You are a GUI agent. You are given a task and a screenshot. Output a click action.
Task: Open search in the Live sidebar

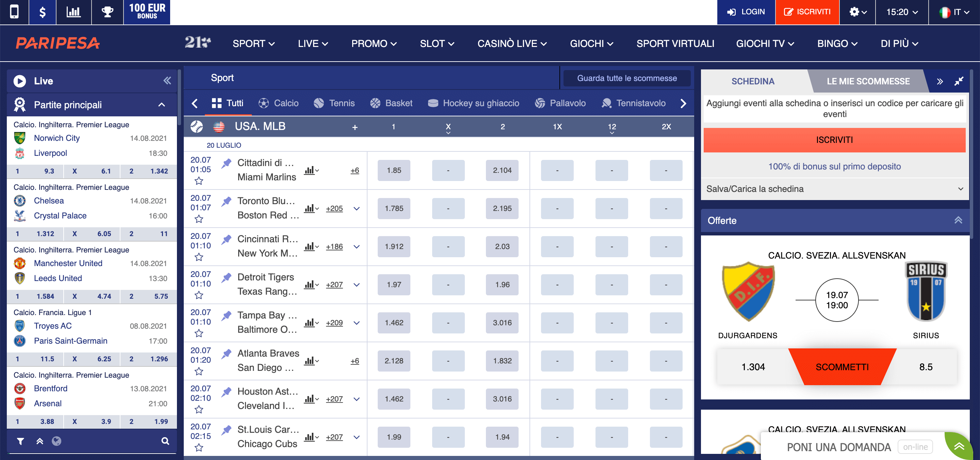[x=165, y=441]
